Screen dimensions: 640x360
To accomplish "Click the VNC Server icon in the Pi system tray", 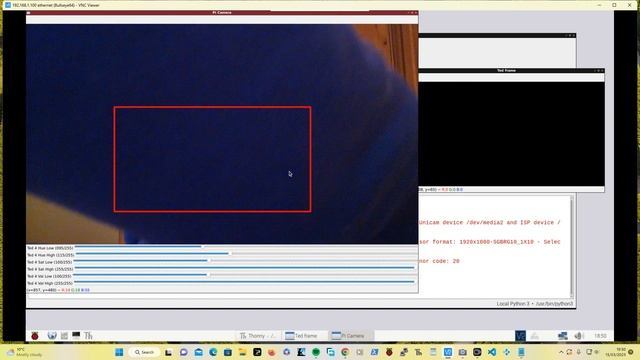I will 520,336.
